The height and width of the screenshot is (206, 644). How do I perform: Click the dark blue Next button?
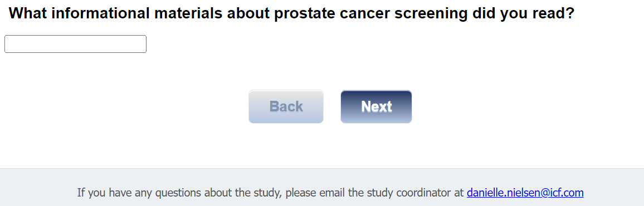[x=376, y=107]
